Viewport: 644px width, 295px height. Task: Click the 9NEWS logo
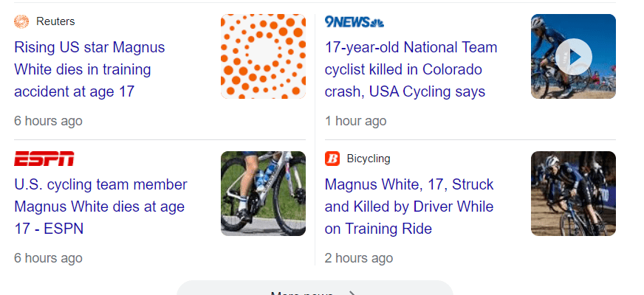point(354,21)
